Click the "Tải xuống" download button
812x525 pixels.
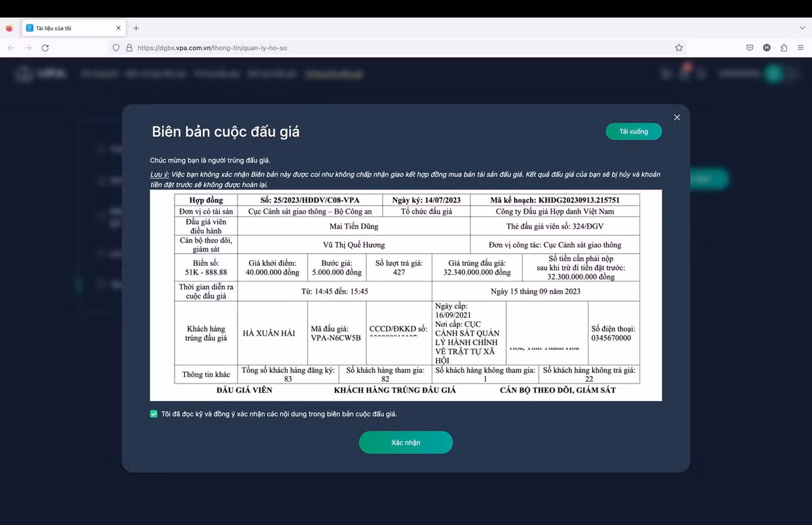click(x=633, y=132)
